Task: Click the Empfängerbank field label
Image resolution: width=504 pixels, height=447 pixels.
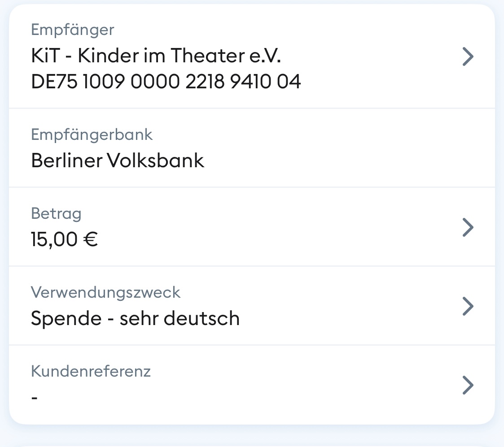Action: [92, 135]
